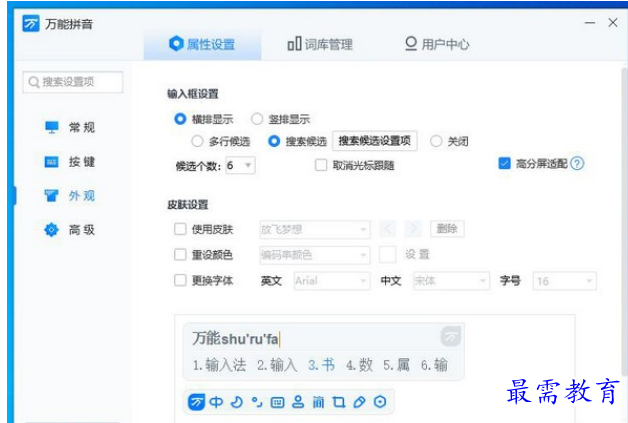Click the pen skin icon in the status bar

[x=359, y=402]
